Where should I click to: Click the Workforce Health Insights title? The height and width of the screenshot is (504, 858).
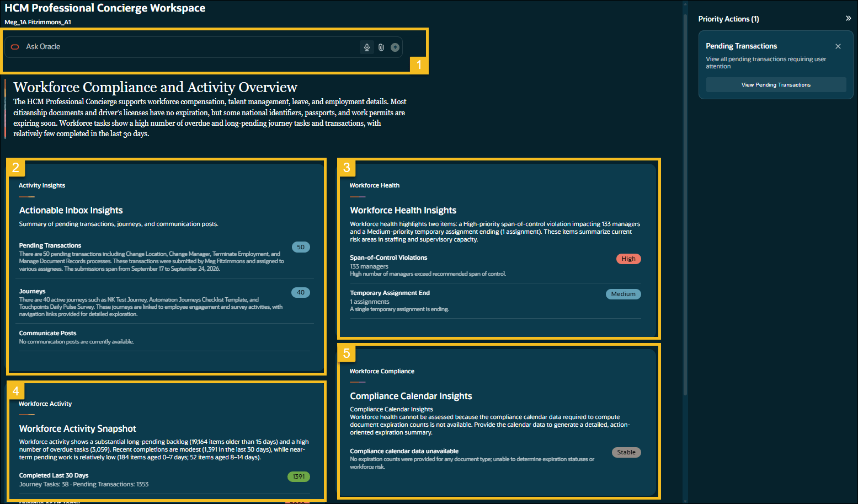click(x=403, y=210)
